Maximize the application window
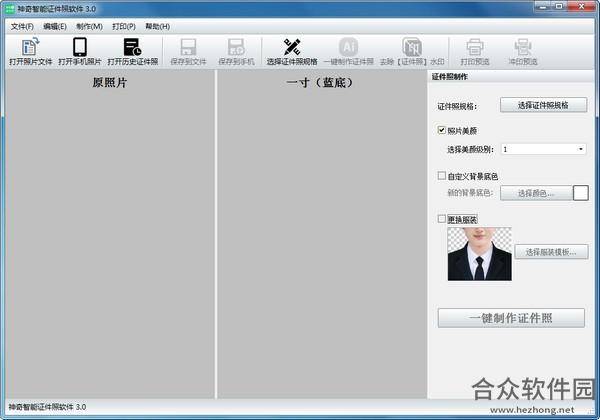 point(559,6)
